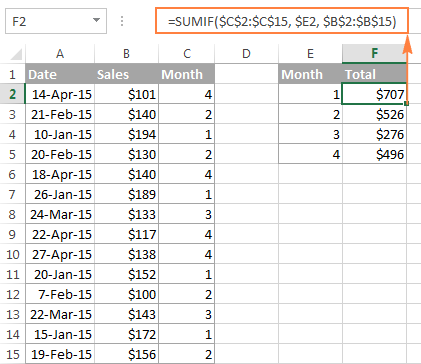This screenshot has width=421, height=364.
Task: Click the Total header cell
Action: [x=374, y=74]
